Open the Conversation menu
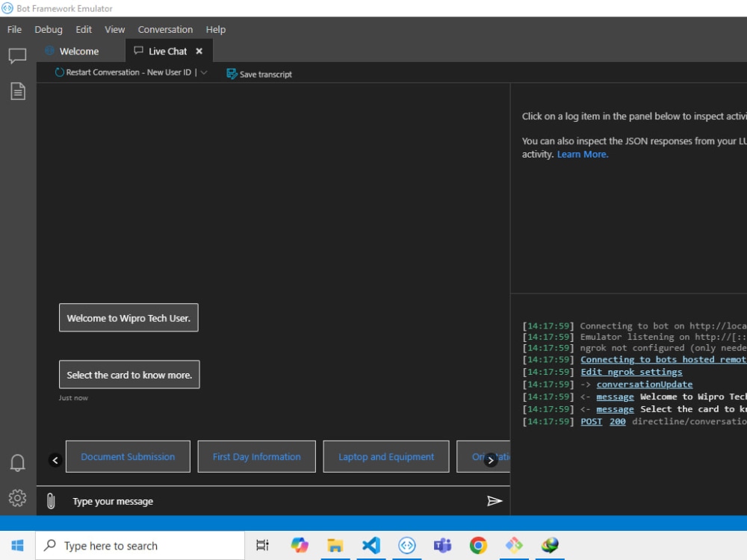This screenshot has width=747, height=560. (165, 29)
